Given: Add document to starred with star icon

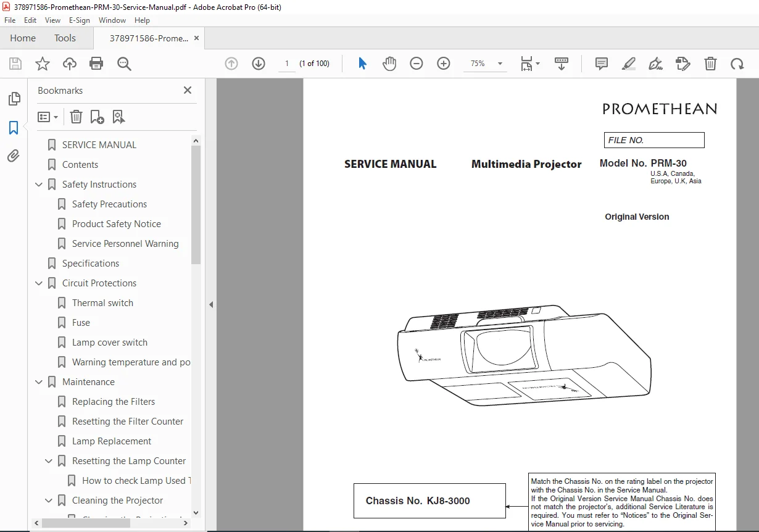Looking at the screenshot, I should tap(42, 64).
